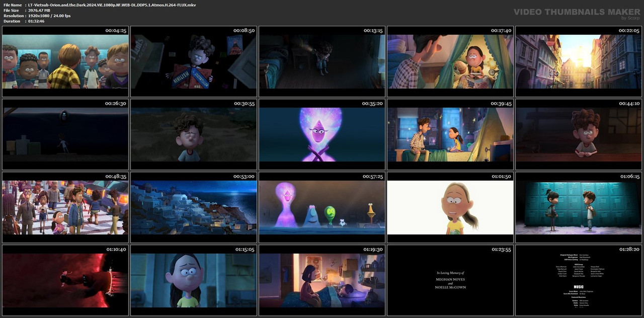Click the MUSIC heading in the credits frame
644x318 pixels.
[579, 287]
